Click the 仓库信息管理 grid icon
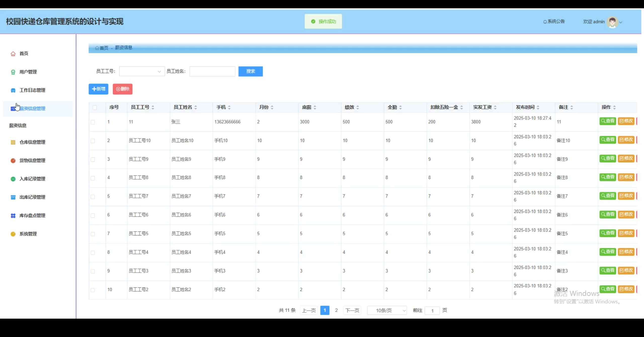 (x=13, y=142)
